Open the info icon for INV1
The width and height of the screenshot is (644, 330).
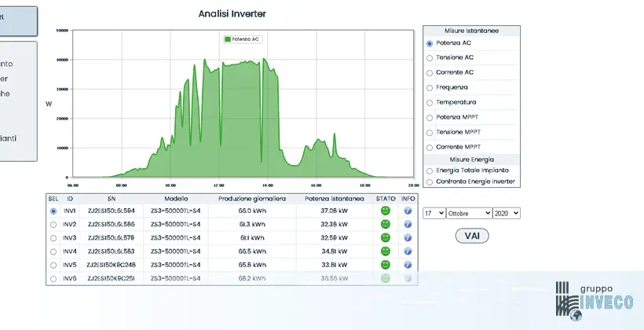(408, 211)
